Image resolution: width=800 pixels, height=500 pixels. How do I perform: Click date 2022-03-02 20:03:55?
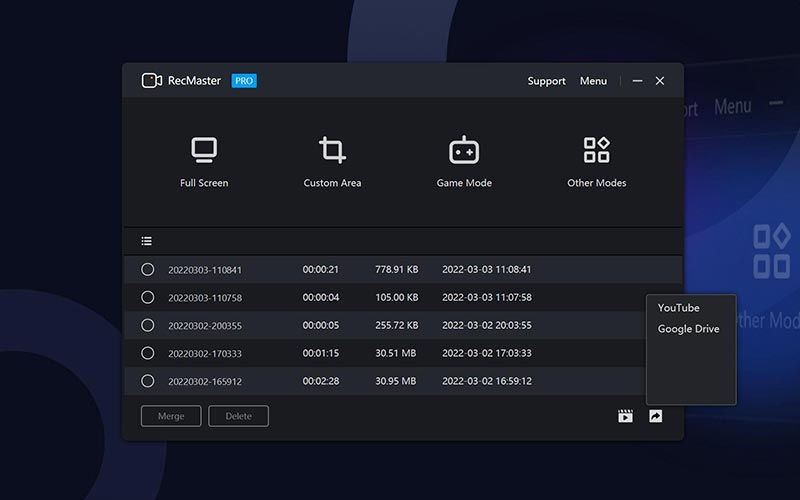click(487, 325)
